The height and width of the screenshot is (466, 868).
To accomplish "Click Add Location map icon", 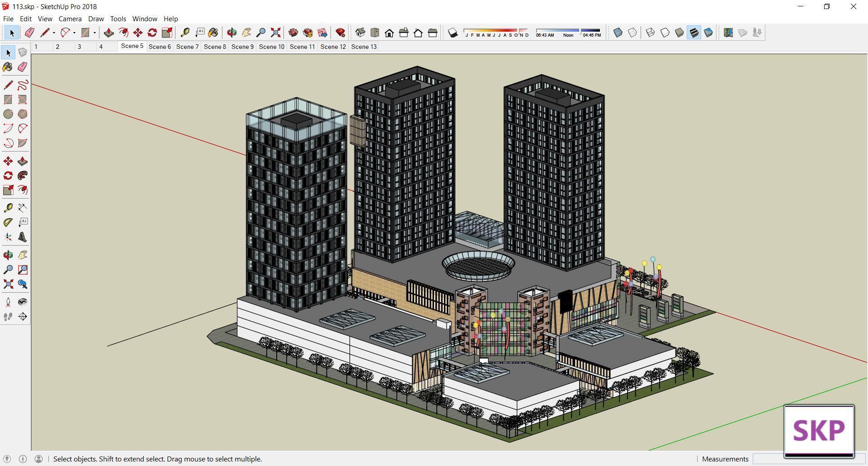I will point(728,33).
